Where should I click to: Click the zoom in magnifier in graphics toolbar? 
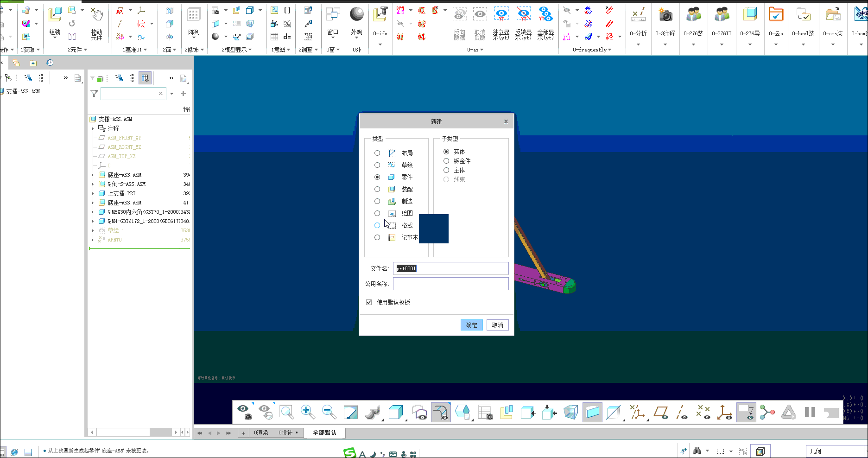307,412
